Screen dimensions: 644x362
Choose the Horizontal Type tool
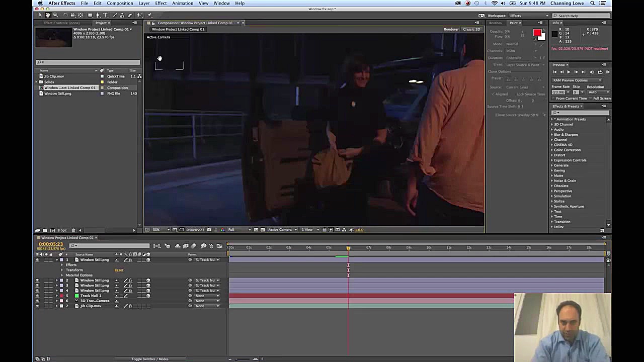106,15
